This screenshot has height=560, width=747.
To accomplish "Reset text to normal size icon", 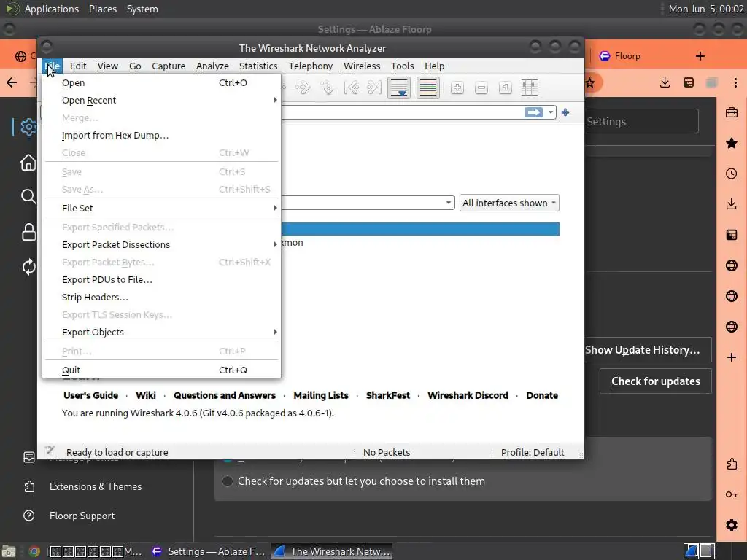I will tap(505, 87).
